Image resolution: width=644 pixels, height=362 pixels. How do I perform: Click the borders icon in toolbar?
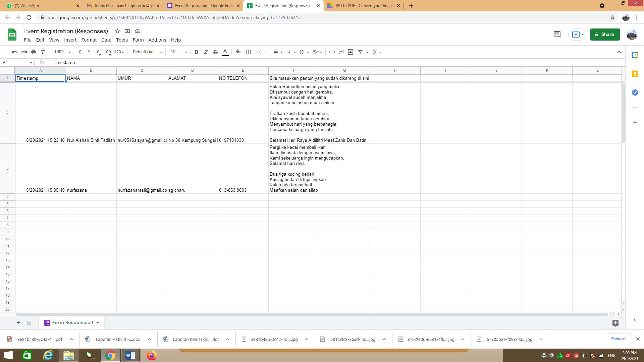point(248,52)
